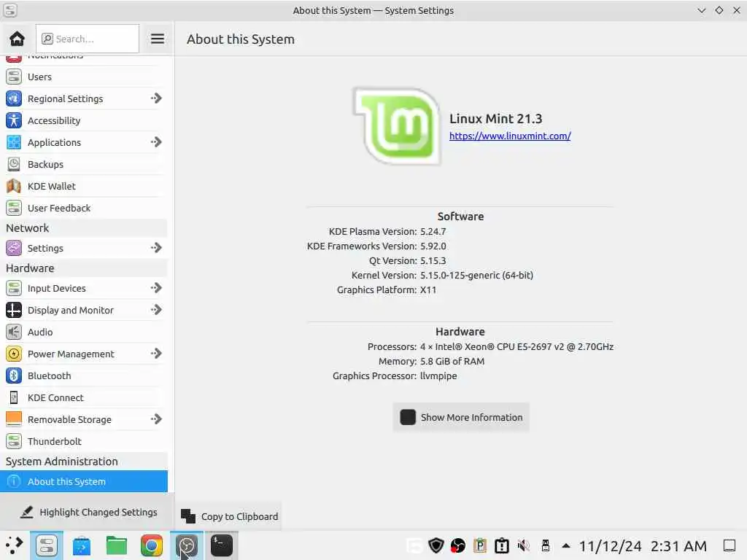Click the show desktop taskbar button
This screenshot has width=747, height=560.
729,545
